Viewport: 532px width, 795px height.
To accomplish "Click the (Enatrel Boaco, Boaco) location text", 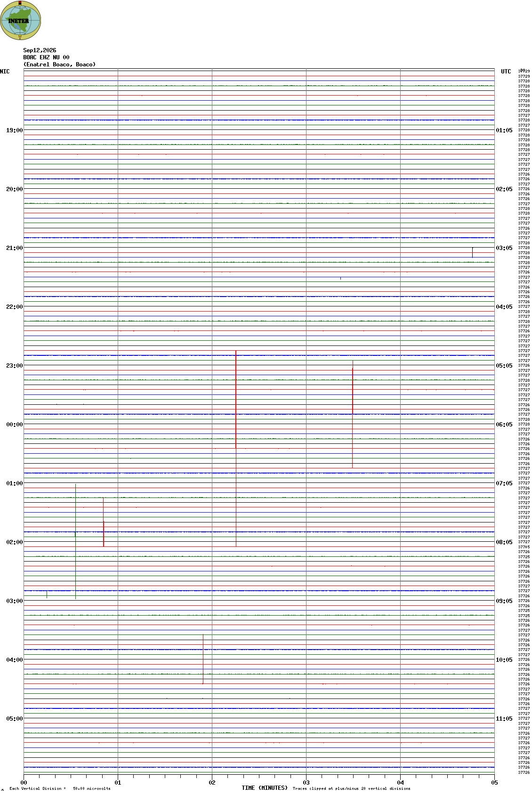I will pyautogui.click(x=59, y=64).
